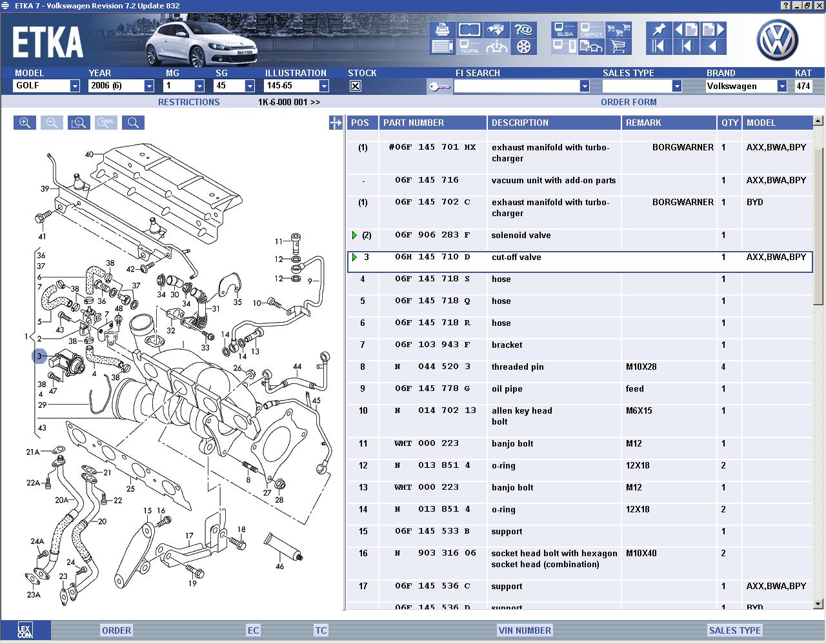Screen dimensions: 826x644
Task: Click the single-bar previous arrow icon
Action: point(686,46)
